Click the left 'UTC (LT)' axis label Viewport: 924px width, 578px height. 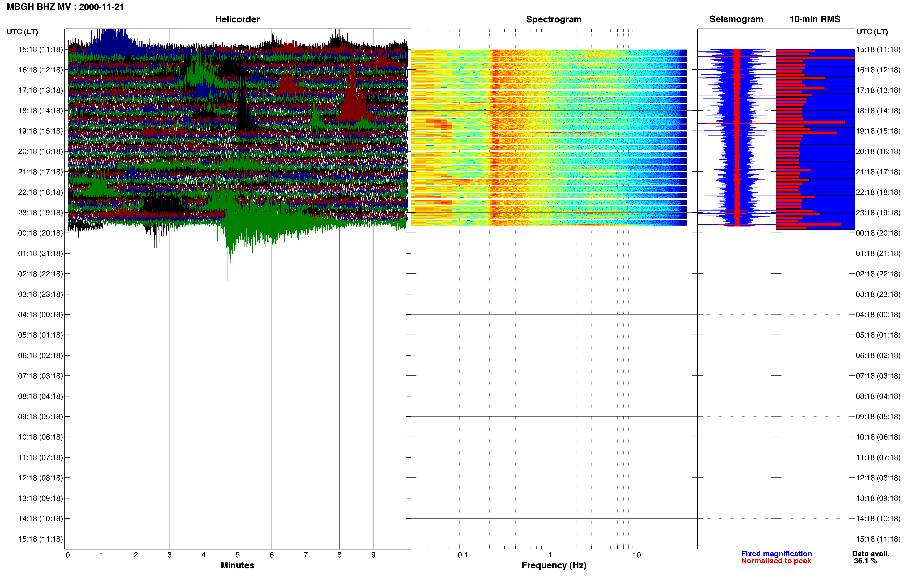tap(22, 32)
